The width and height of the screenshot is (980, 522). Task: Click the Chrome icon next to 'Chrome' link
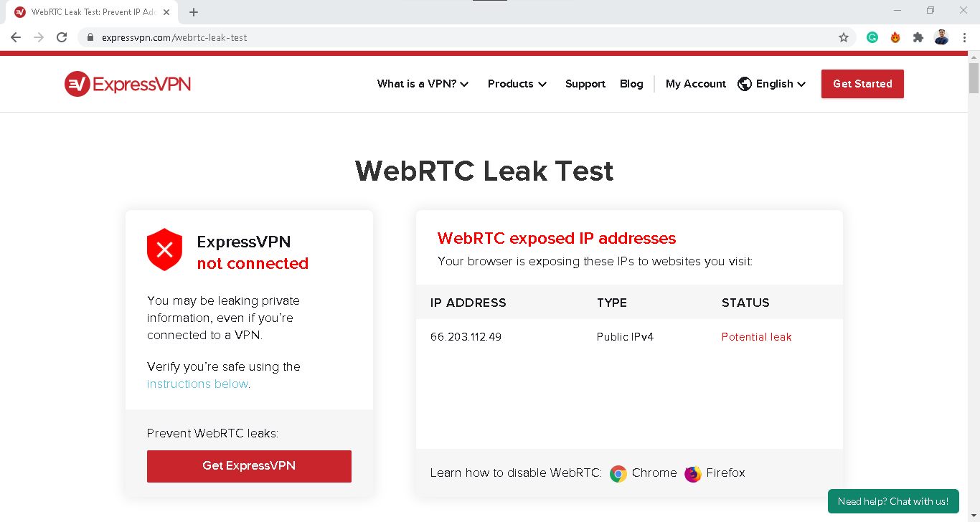[x=618, y=473]
